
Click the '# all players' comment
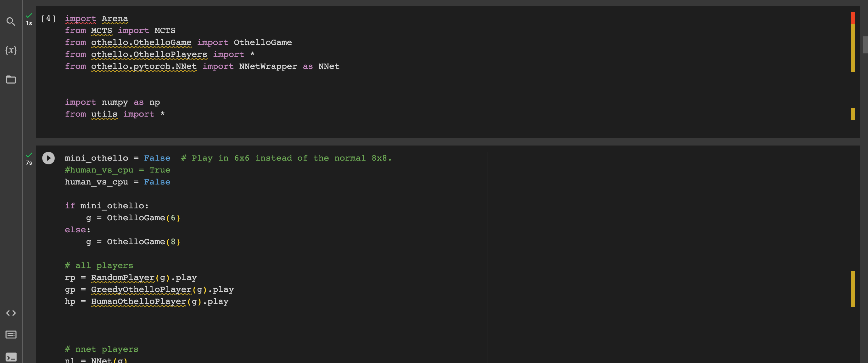point(99,266)
